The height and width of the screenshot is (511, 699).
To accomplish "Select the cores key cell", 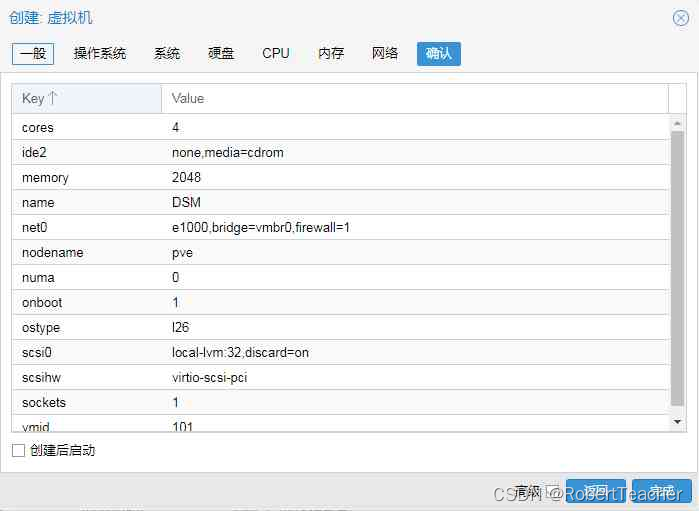I will tap(86, 128).
